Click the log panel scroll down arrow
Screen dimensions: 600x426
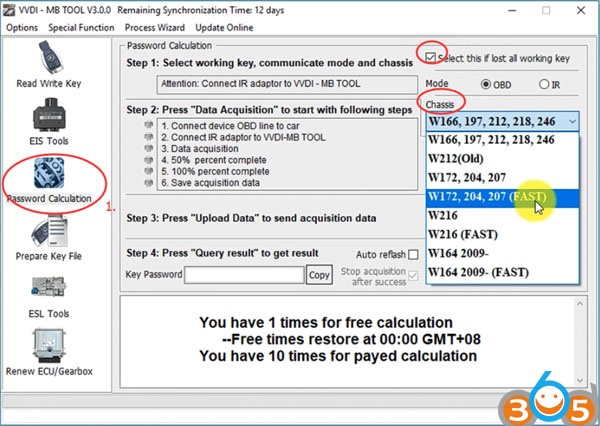(x=580, y=380)
